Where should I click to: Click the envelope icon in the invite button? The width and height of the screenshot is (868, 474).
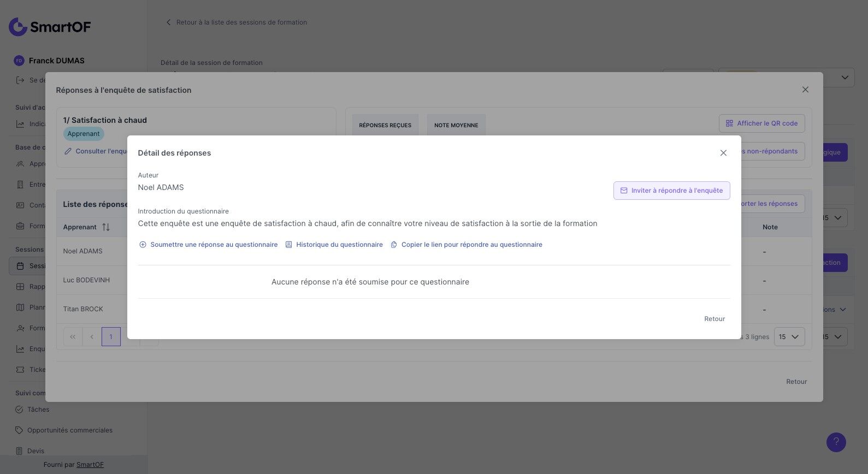coord(624,191)
